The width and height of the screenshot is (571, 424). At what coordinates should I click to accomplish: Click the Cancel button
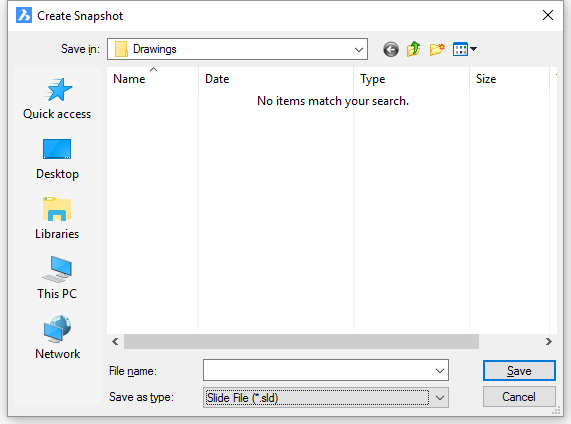[x=519, y=396]
